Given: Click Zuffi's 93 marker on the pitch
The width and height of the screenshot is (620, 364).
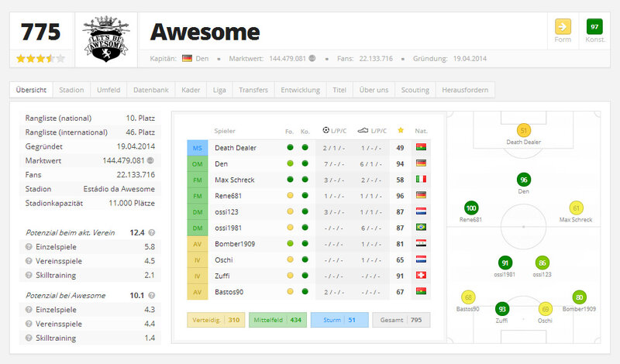Looking at the screenshot, I should tap(502, 309).
